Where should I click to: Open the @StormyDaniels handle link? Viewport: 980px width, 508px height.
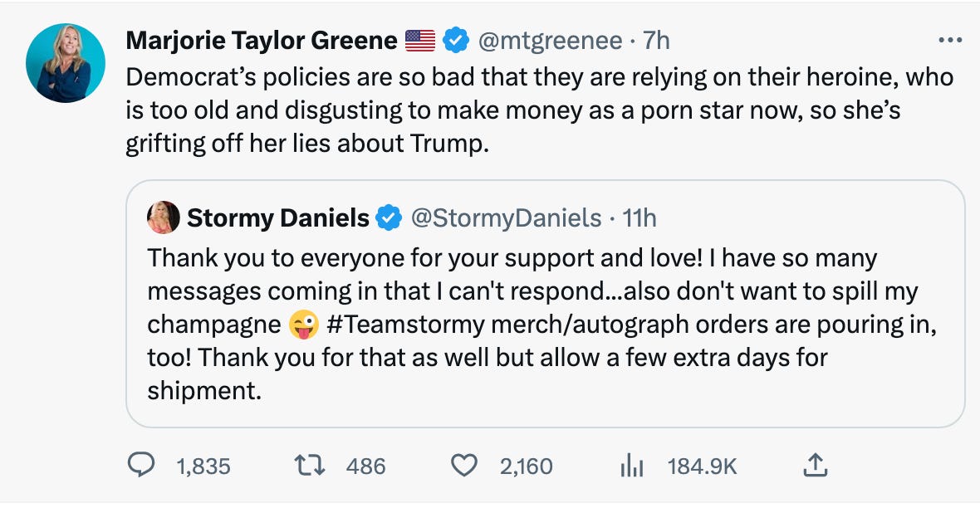pyautogui.click(x=507, y=218)
